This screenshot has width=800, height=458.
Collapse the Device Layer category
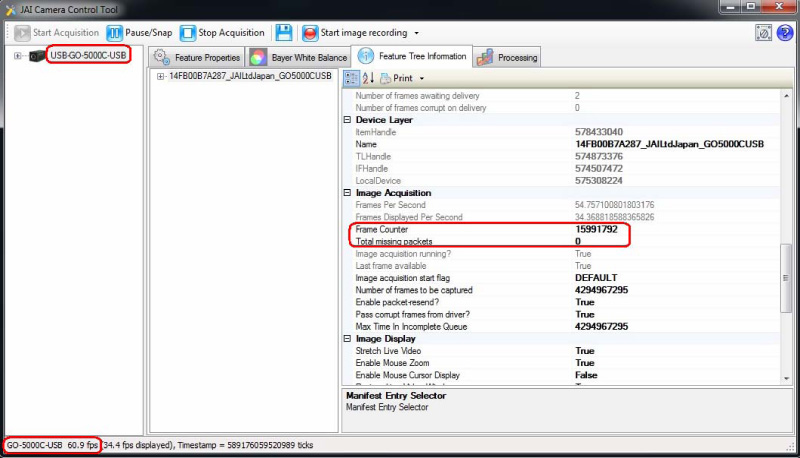click(347, 120)
